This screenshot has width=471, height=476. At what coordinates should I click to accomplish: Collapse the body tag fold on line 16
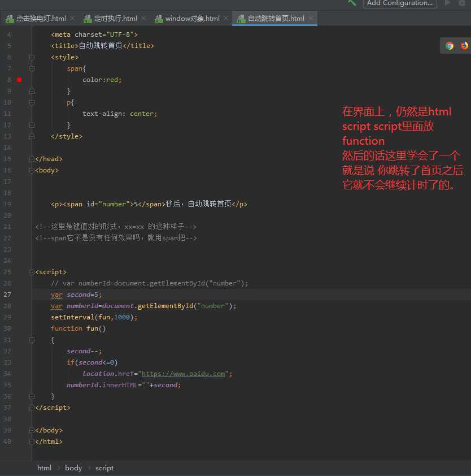[32, 170]
